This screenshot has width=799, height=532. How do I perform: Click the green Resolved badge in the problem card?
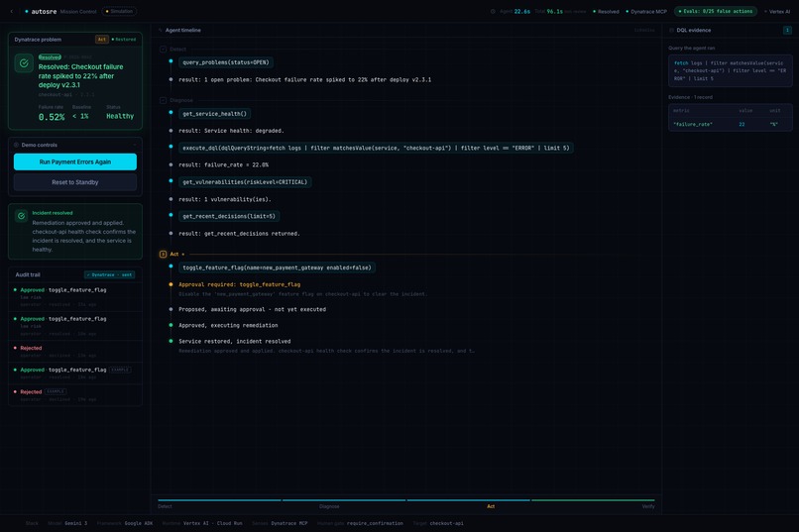[x=50, y=57]
